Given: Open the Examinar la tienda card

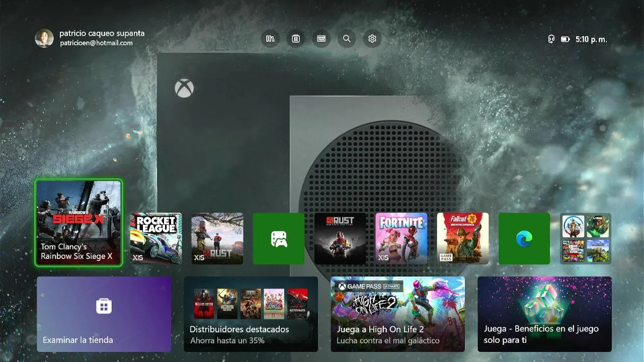Looking at the screenshot, I should pyautogui.click(x=104, y=314).
